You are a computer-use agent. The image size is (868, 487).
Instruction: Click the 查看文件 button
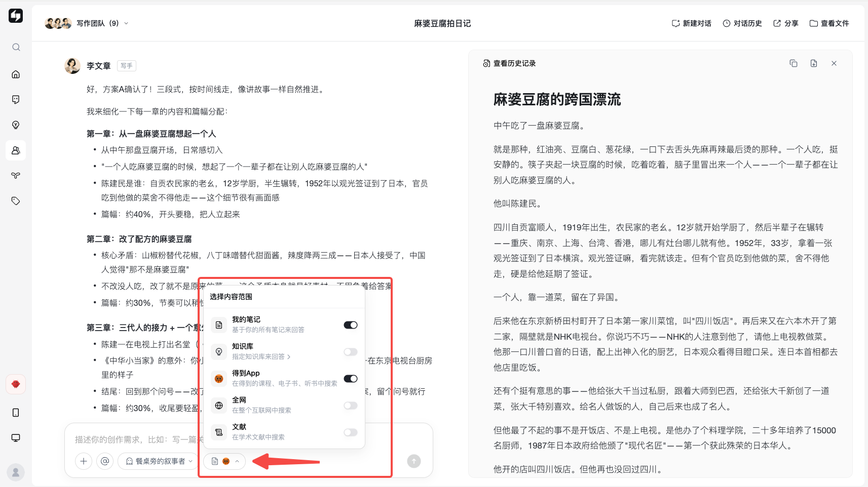829,23
